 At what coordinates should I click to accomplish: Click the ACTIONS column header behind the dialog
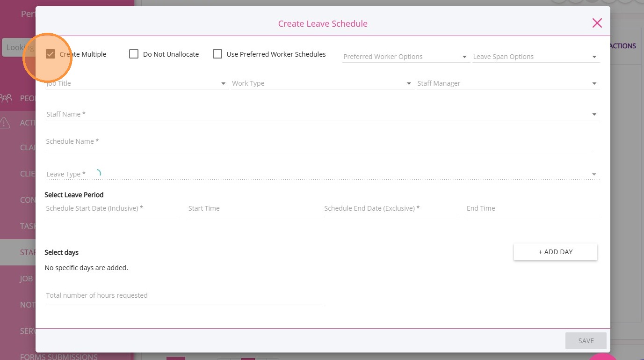point(623,46)
